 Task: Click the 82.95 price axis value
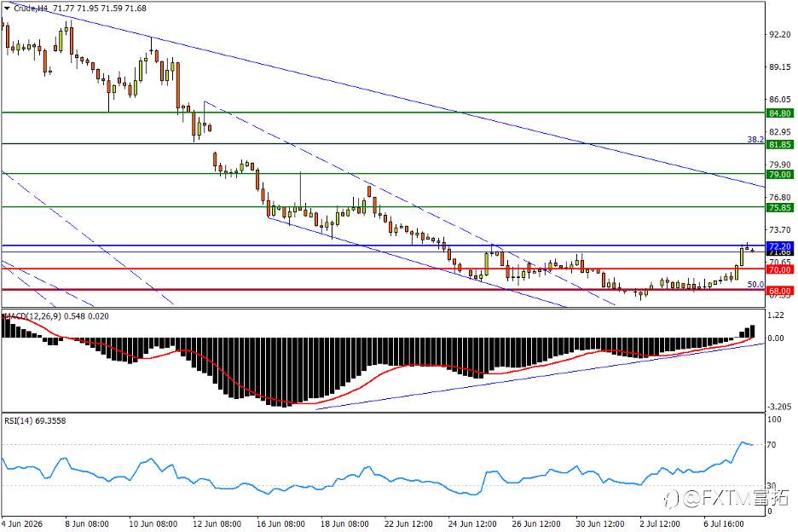(780, 132)
